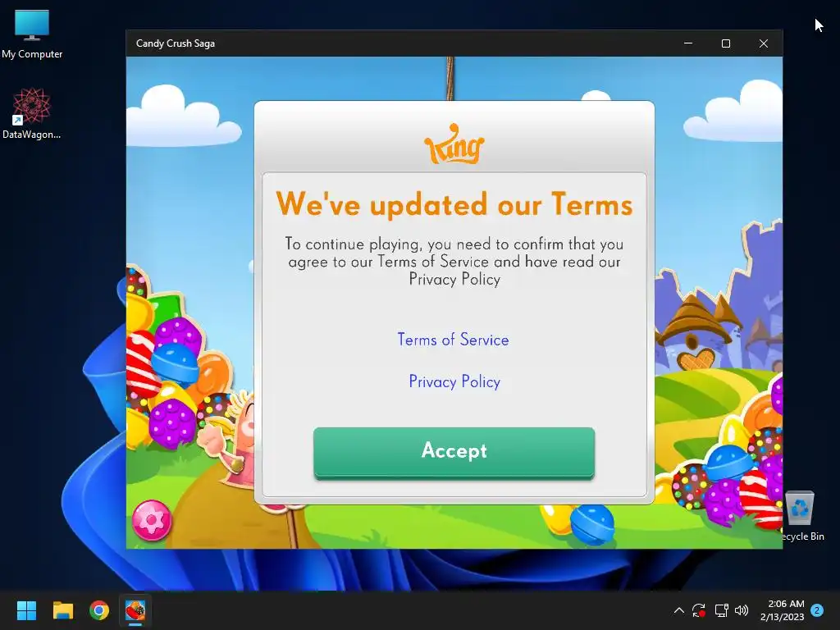This screenshot has height=630, width=840.
Task: Select the DataWagon desktop shortcut
Action: 32,114
